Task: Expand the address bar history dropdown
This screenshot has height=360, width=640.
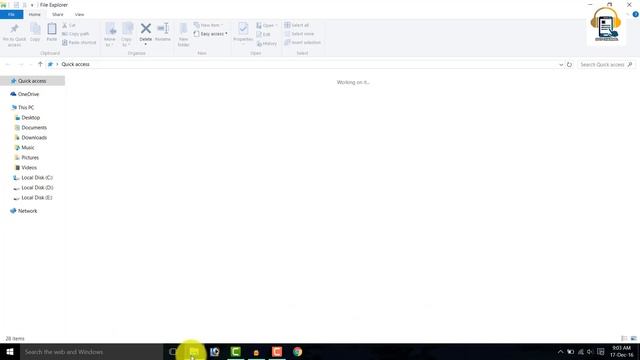Action: pyautogui.click(x=560, y=64)
